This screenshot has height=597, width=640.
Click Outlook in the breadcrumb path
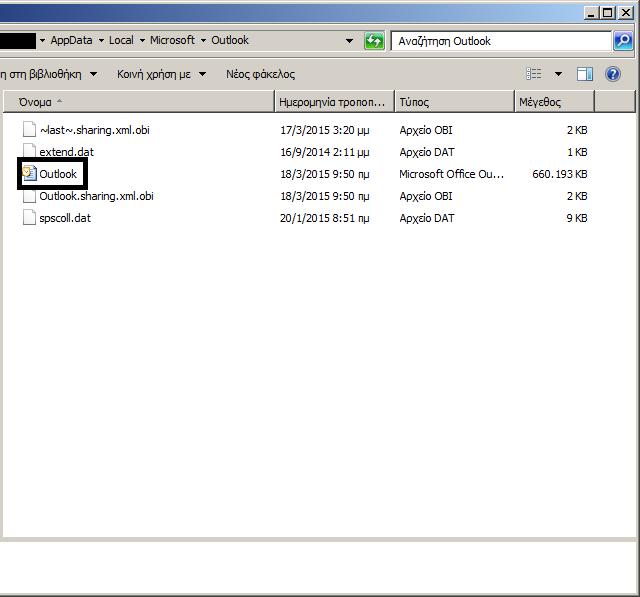tap(230, 40)
